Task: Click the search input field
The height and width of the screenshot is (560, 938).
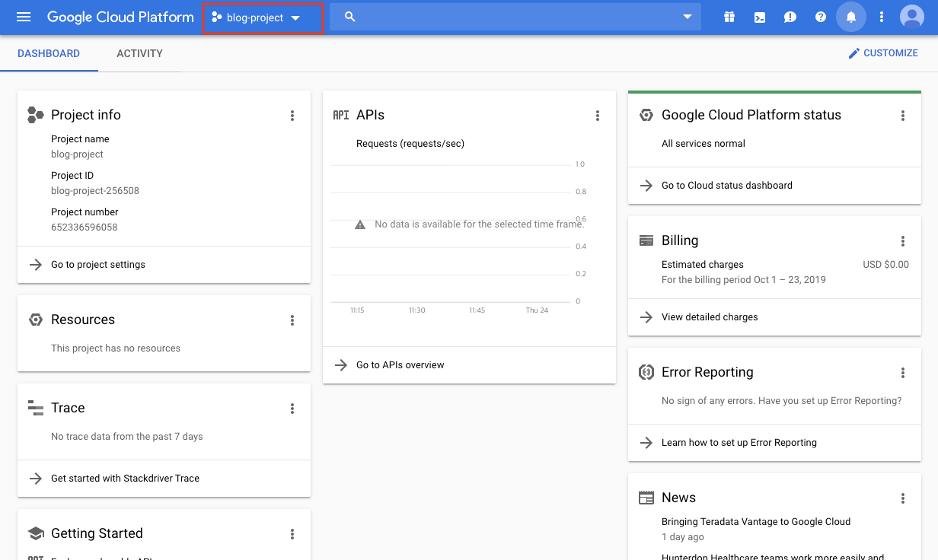Action: [x=515, y=17]
